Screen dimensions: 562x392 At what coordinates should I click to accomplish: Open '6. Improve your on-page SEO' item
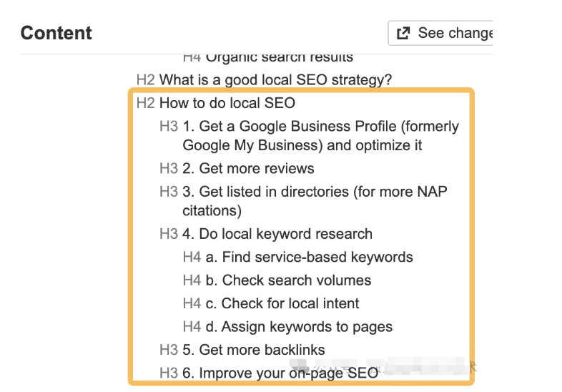pos(280,373)
